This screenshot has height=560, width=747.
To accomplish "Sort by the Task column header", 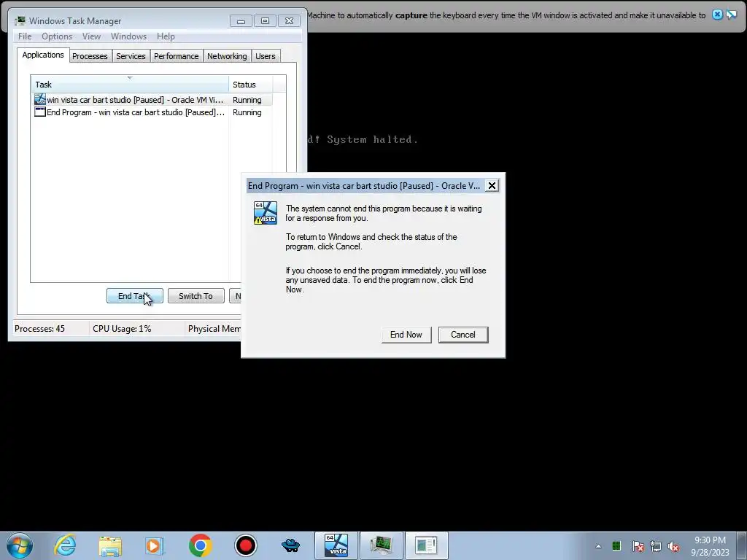I will point(130,85).
